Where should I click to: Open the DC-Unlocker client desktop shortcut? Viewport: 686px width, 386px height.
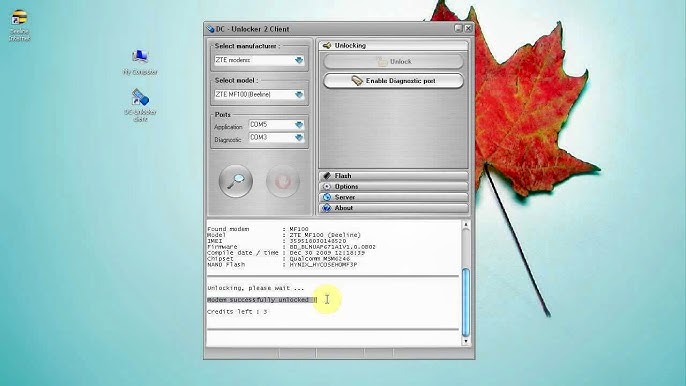click(x=140, y=105)
